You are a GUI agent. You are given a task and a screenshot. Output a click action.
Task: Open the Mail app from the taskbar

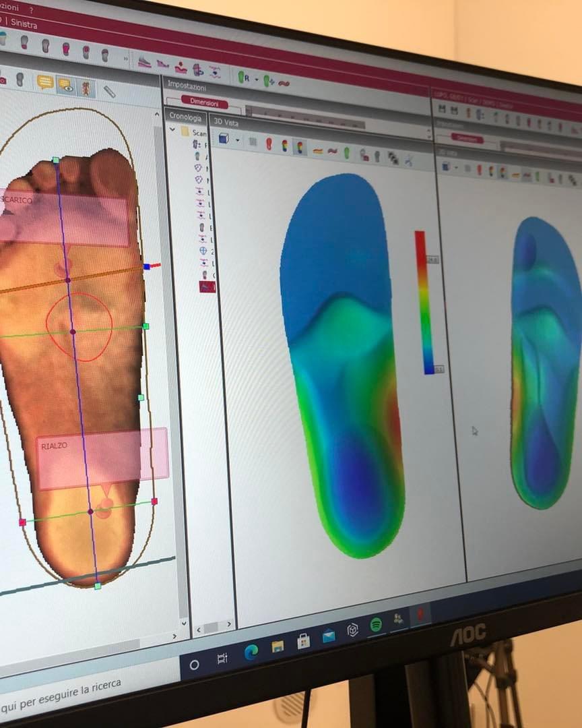point(329,636)
